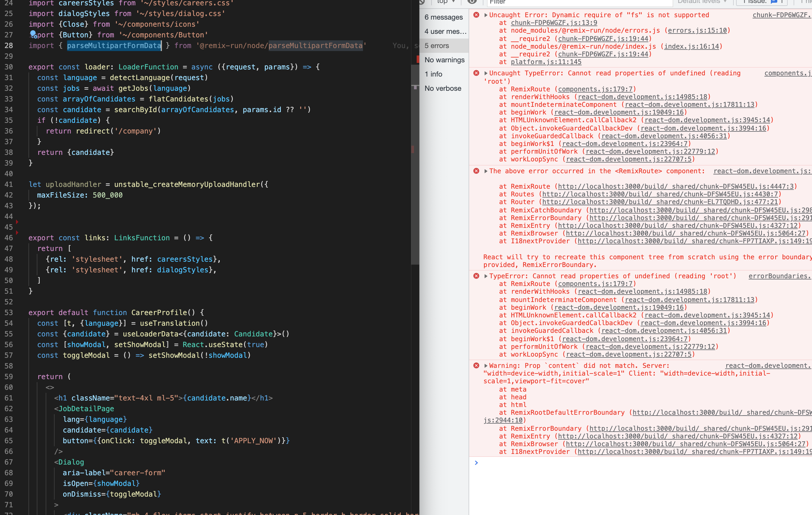Expand the 'Uncaught TypeError: Cannot read properties' message
The height and width of the screenshot is (515, 812).
coord(485,73)
